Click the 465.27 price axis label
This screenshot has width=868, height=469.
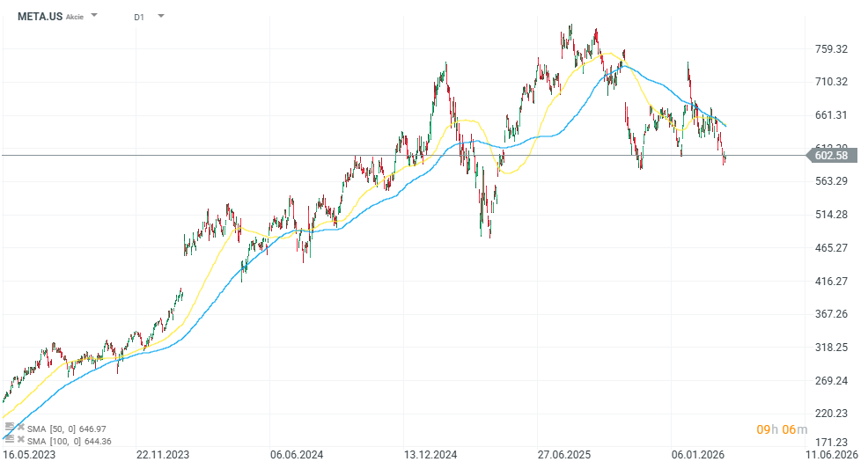(x=831, y=248)
